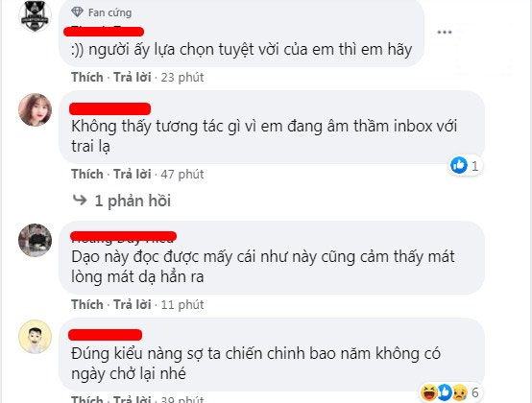Click the reply arrow icon beside 1 phản hồi
The image size is (532, 403).
[80, 200]
